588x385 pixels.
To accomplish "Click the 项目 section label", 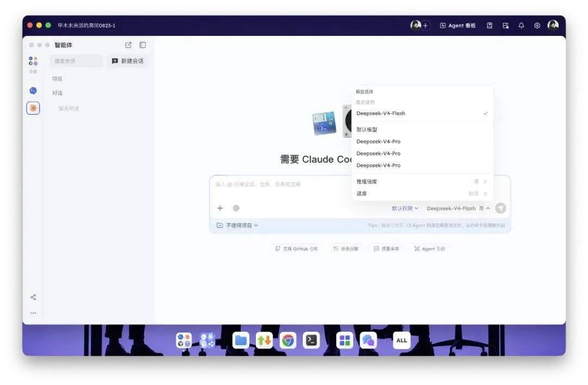I will coord(57,79).
